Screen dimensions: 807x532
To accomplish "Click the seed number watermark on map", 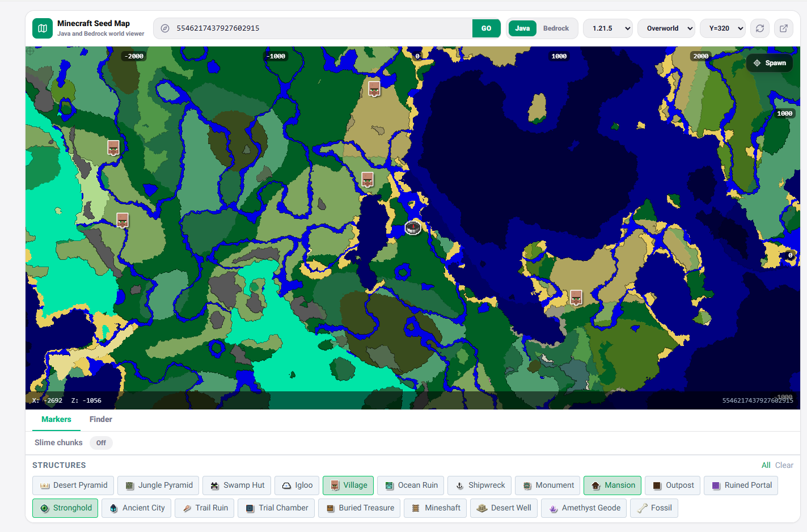I will (757, 400).
